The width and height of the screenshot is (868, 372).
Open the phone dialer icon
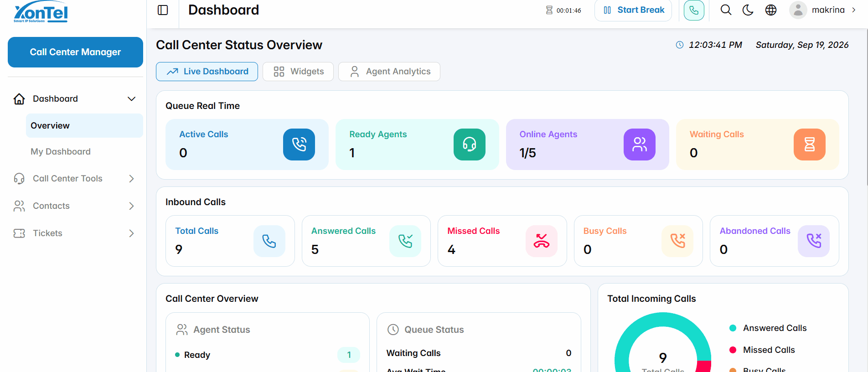pyautogui.click(x=694, y=10)
